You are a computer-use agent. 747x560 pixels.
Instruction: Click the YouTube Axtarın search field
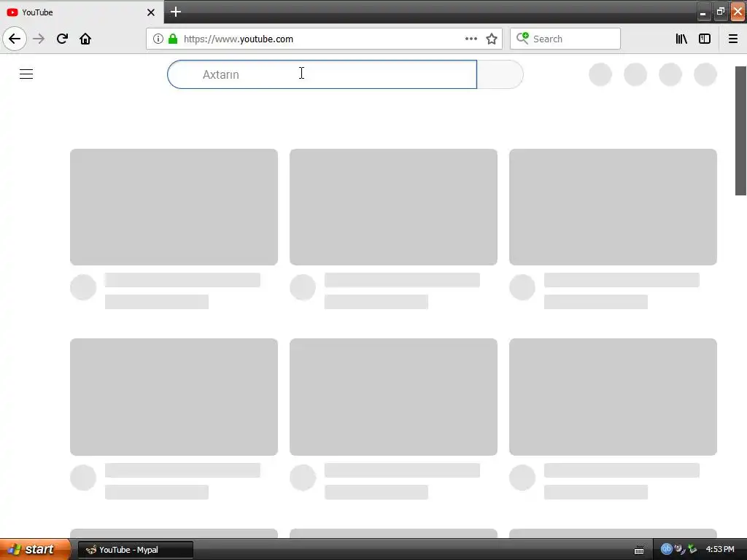[x=322, y=74]
